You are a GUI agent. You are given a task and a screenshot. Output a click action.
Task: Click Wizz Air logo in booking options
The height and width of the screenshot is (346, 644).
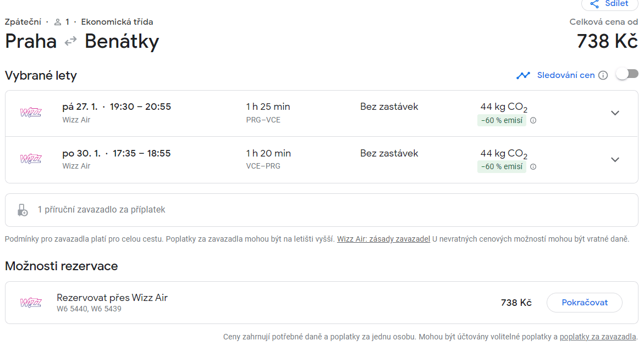click(31, 303)
